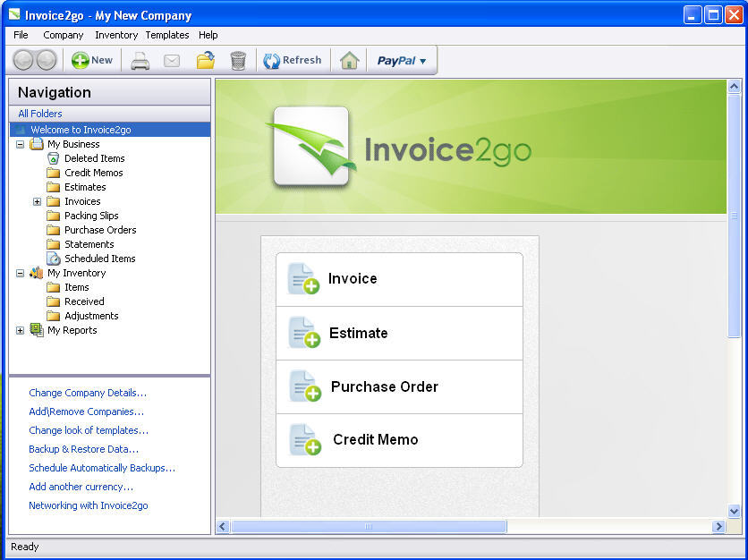This screenshot has width=748, height=560.
Task: Click the Adjustments folder icon
Action: (54, 316)
